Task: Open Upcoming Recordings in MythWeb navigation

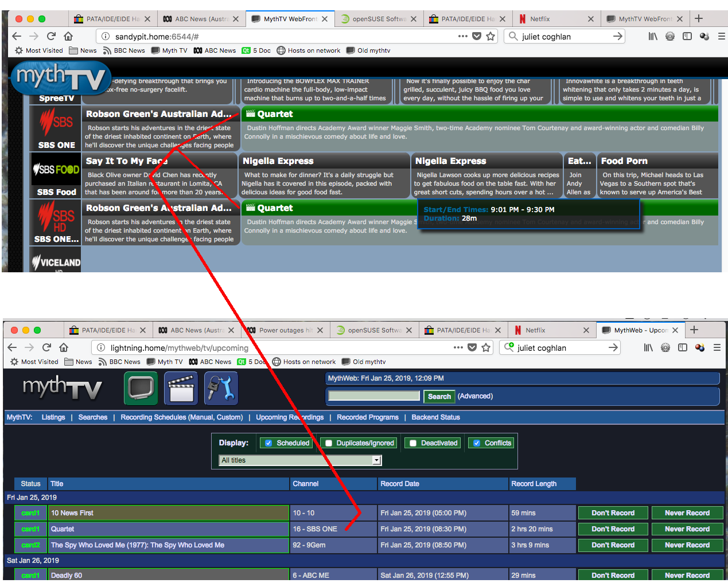Action: [x=290, y=417]
